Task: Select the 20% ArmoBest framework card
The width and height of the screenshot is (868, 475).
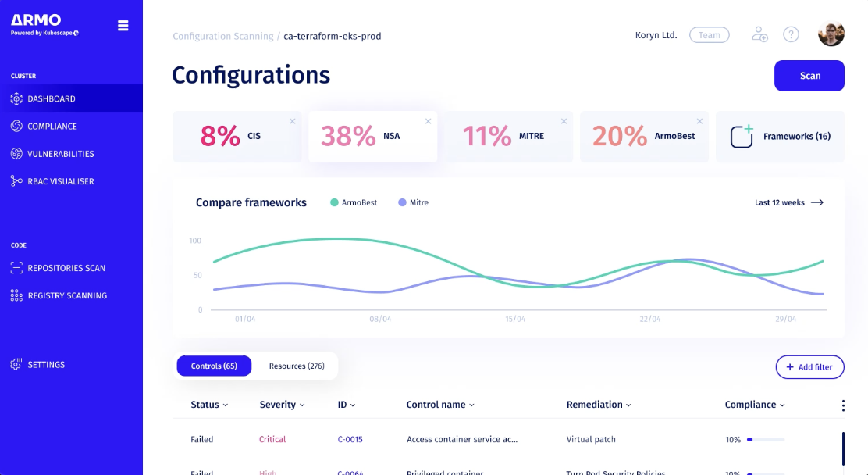Action: point(644,137)
